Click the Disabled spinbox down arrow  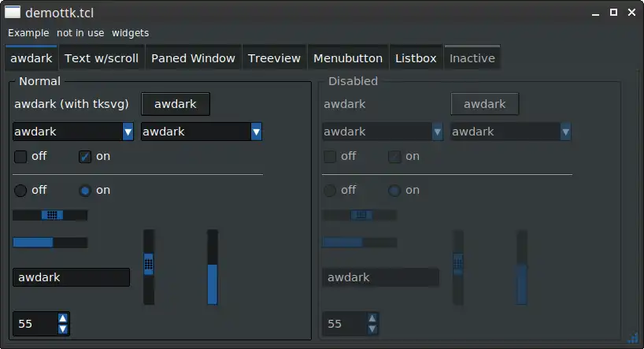(372, 329)
